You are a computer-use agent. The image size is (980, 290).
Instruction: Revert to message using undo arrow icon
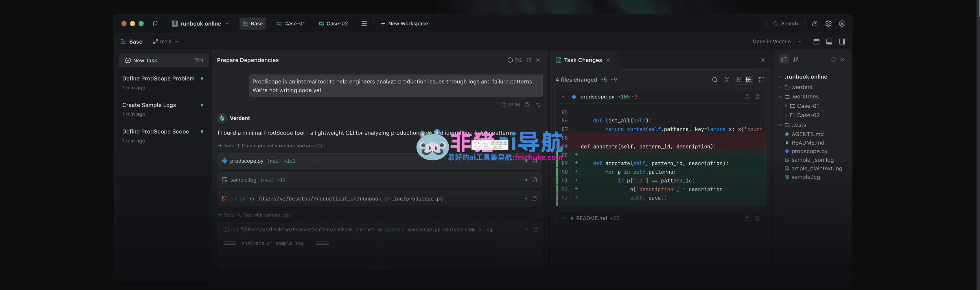click(538, 105)
